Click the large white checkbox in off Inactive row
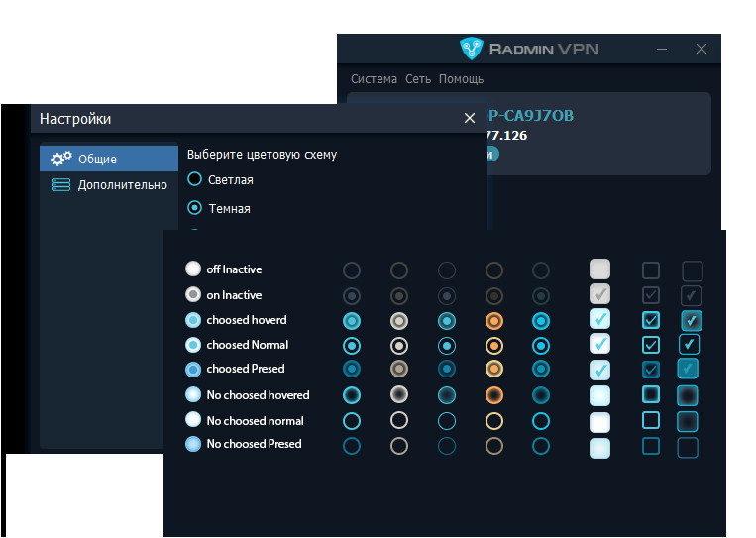756x538 pixels. (x=599, y=269)
